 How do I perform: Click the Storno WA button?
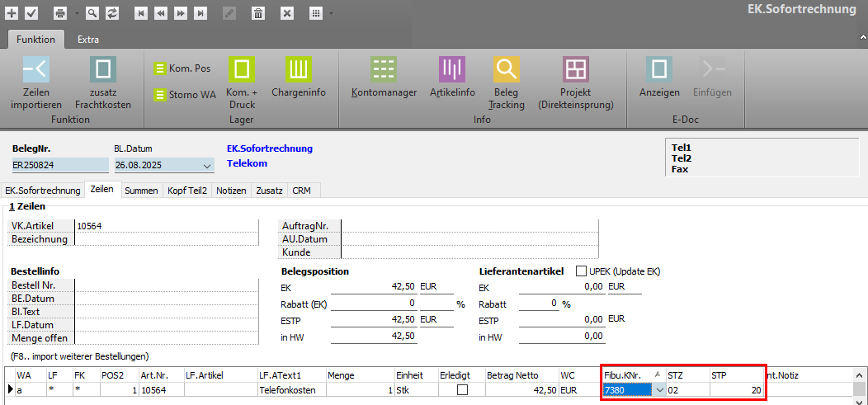(185, 95)
